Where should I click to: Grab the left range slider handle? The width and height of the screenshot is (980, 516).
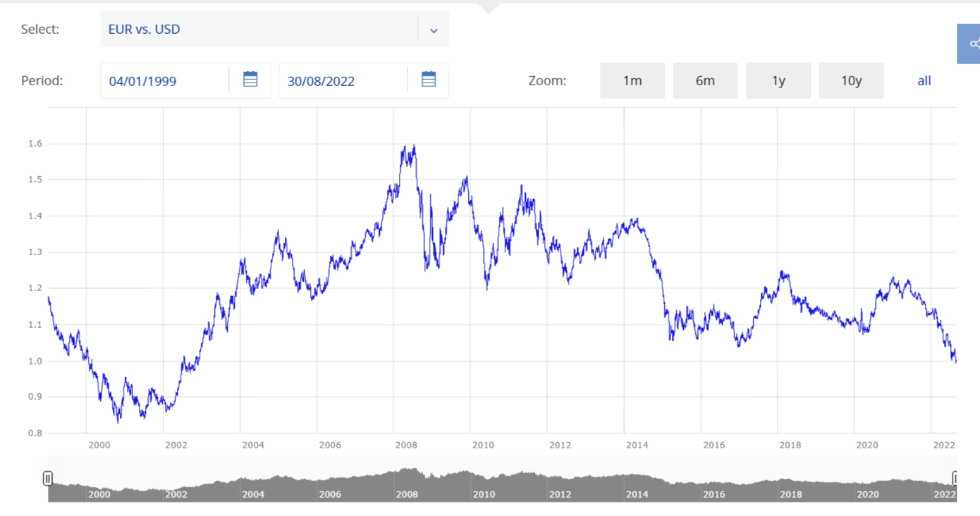coord(48,479)
